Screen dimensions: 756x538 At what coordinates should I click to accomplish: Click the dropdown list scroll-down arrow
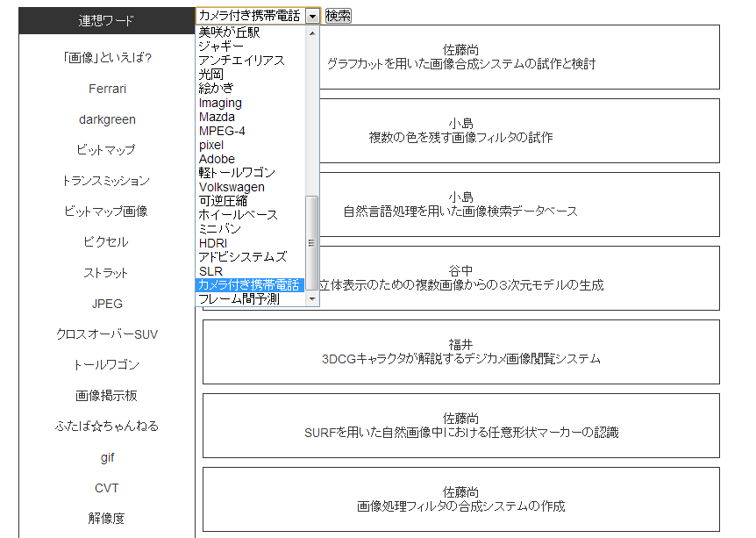coord(312,299)
